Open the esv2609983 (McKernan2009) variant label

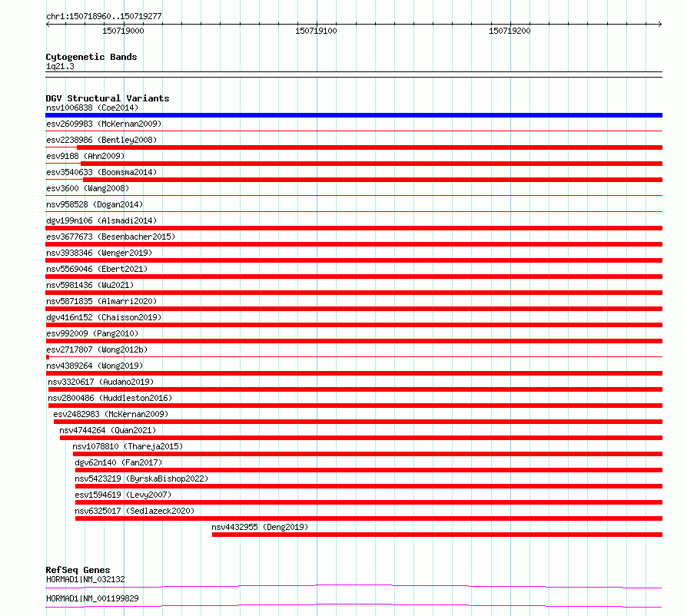pyautogui.click(x=104, y=124)
